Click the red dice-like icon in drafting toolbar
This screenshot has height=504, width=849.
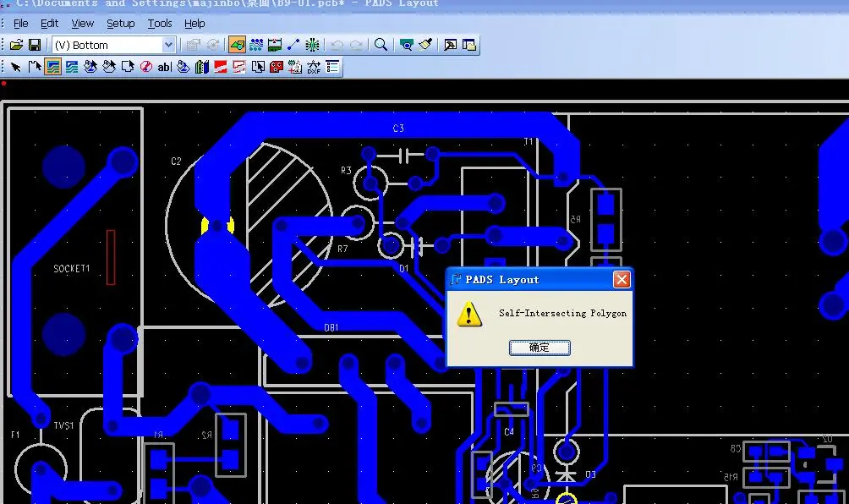coord(277,67)
